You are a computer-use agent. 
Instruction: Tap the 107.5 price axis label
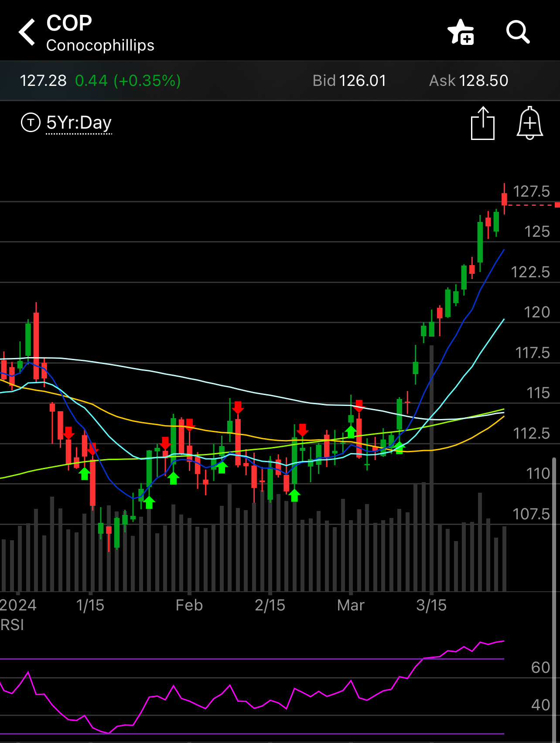click(x=531, y=514)
